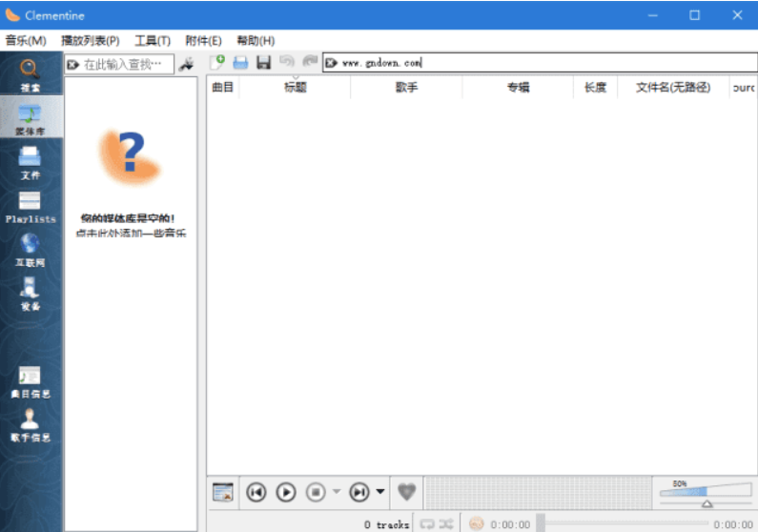Sort by 曲目 column header
Image resolution: width=758 pixels, height=532 pixels.
pos(223,88)
